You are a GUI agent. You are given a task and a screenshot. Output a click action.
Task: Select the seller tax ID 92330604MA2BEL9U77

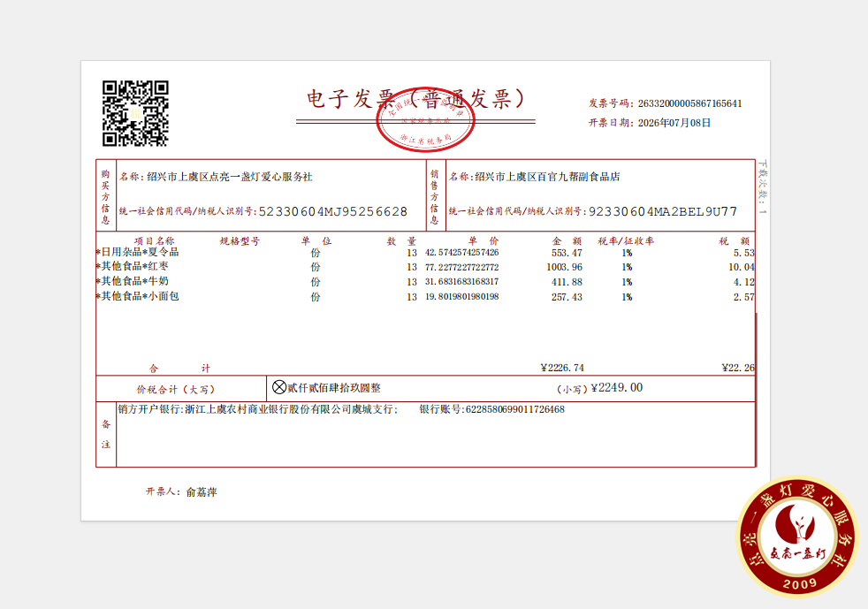tap(663, 211)
